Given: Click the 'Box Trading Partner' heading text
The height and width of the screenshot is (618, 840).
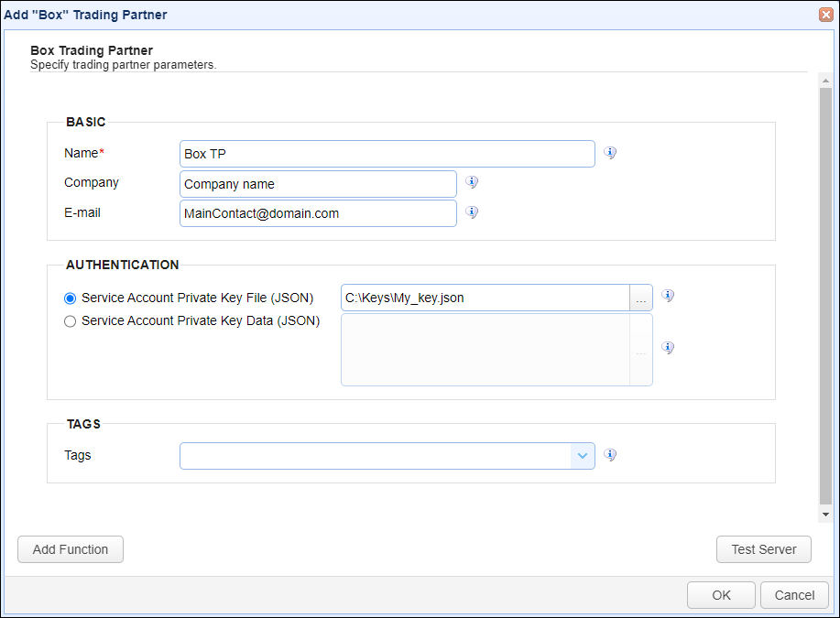Looking at the screenshot, I should [92, 50].
